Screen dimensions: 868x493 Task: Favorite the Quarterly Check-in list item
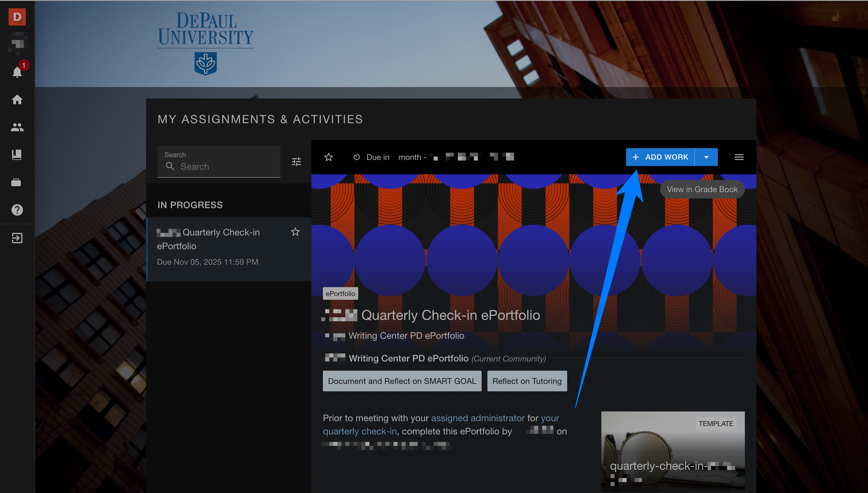tap(295, 232)
